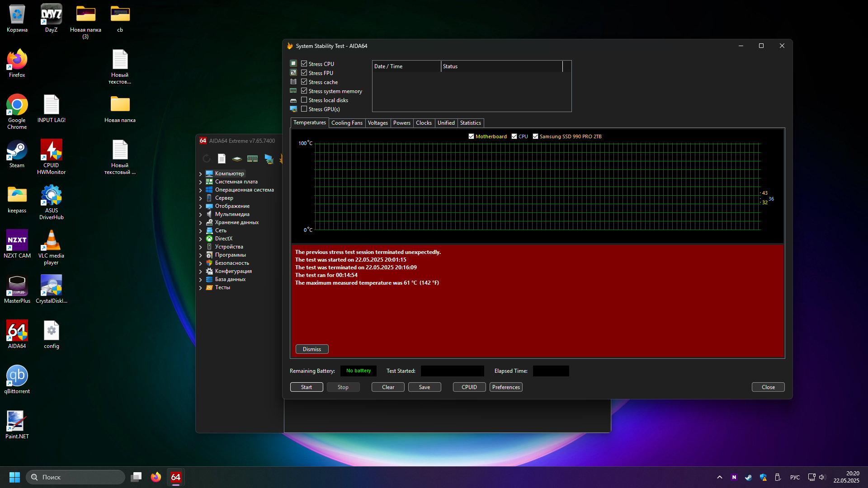Switch to the Voltages tab
The height and width of the screenshot is (488, 868).
(378, 123)
